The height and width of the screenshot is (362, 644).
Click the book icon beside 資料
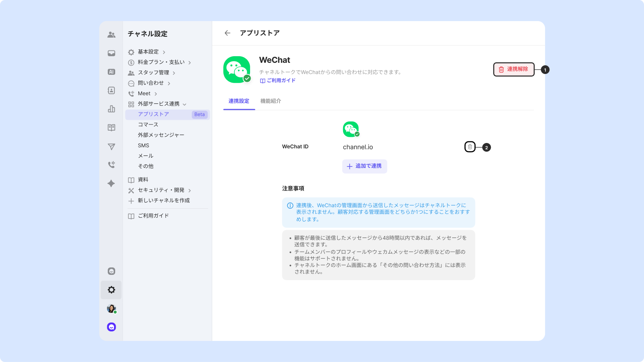pos(131,180)
